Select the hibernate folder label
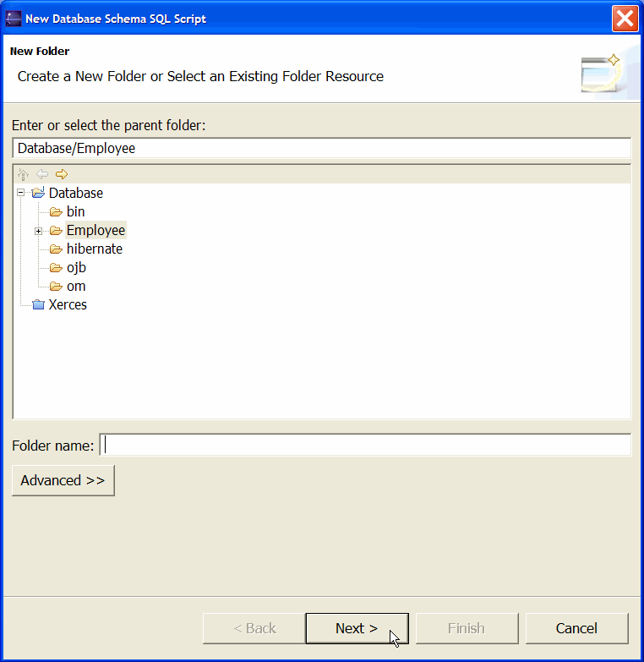The height and width of the screenshot is (662, 644). tap(95, 249)
